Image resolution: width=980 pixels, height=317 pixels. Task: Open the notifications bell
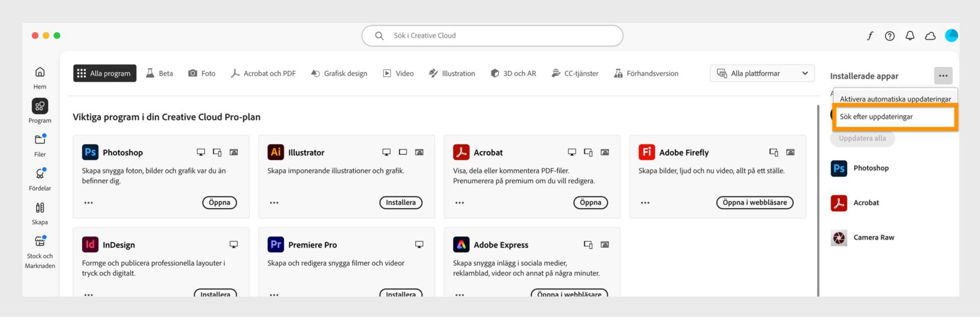[x=910, y=36]
